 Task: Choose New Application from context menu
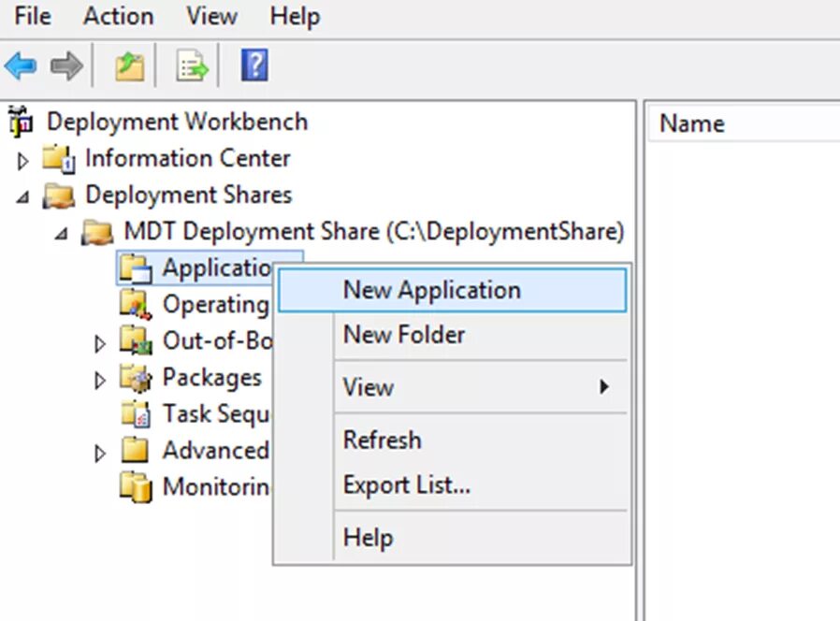coord(452,290)
